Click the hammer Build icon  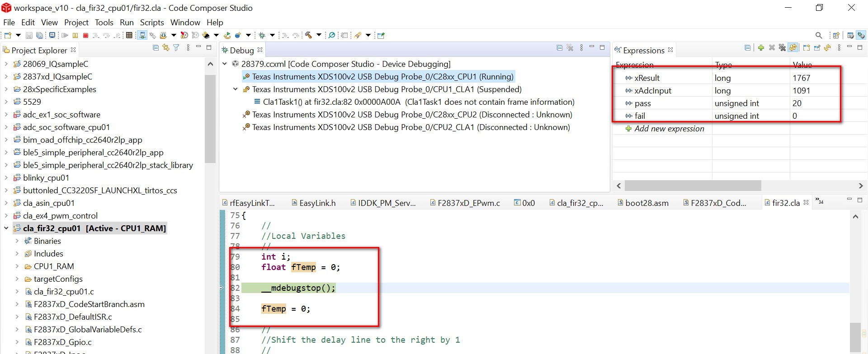(308, 35)
